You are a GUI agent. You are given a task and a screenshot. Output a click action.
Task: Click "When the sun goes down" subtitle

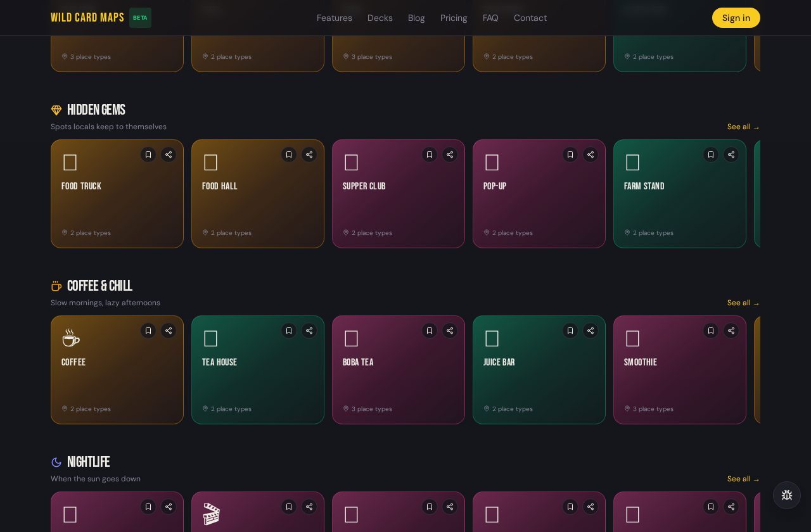click(96, 479)
